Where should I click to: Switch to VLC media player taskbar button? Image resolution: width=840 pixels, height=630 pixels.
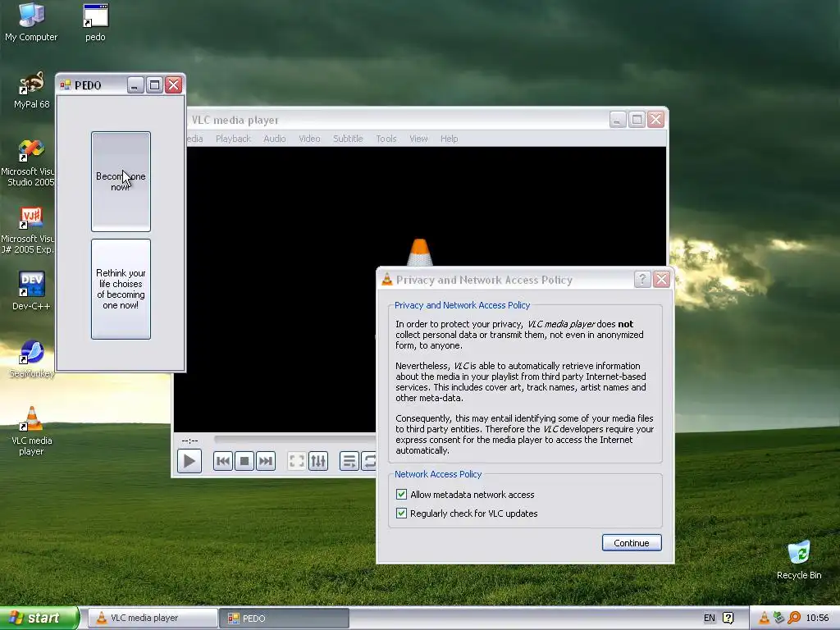tap(153, 619)
